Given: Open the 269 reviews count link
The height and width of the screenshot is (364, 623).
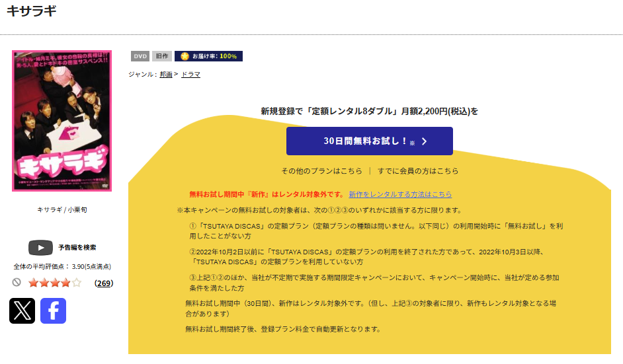Looking at the screenshot, I should point(104,283).
